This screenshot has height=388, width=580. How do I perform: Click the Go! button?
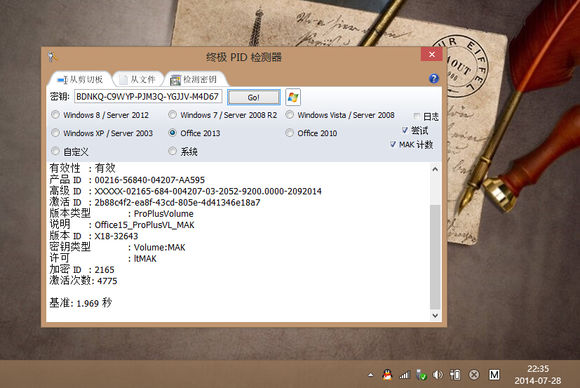253,97
